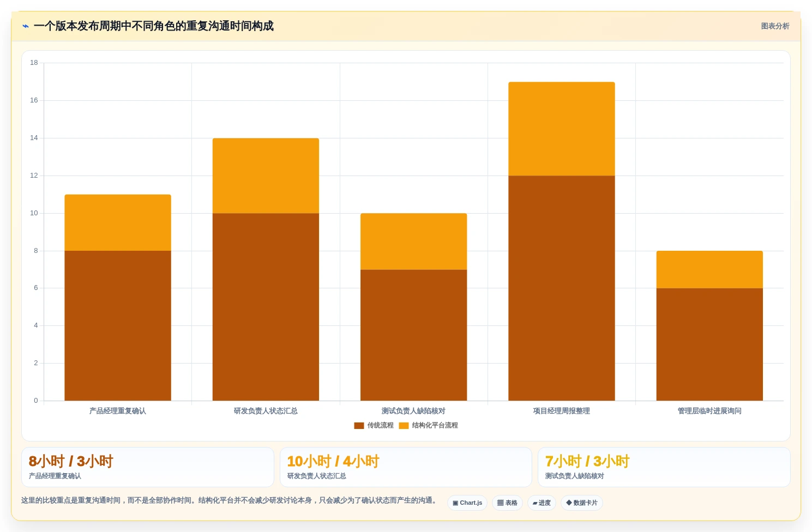Click the chart title 一个版本发布周期中不同角色的重复沟通时间构成
Viewport: 812px width, 532px height.
[x=154, y=26]
